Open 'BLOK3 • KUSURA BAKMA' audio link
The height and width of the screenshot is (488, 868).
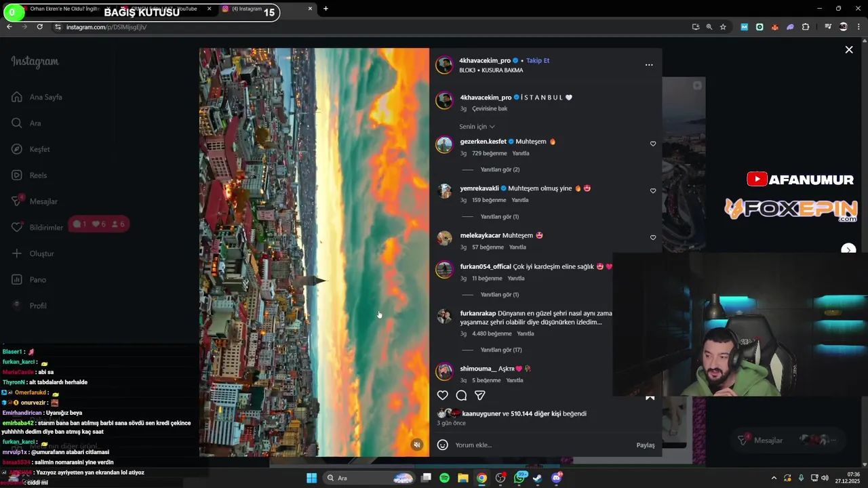click(491, 70)
